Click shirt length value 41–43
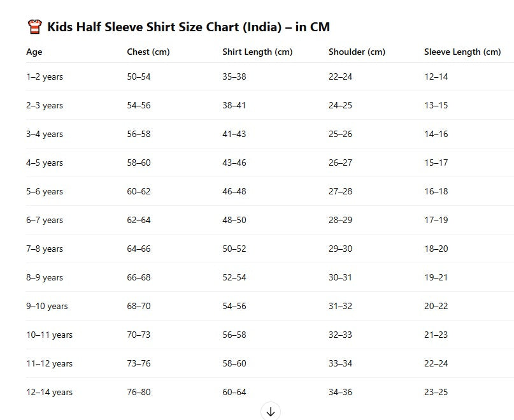514x420 pixels. pos(234,134)
